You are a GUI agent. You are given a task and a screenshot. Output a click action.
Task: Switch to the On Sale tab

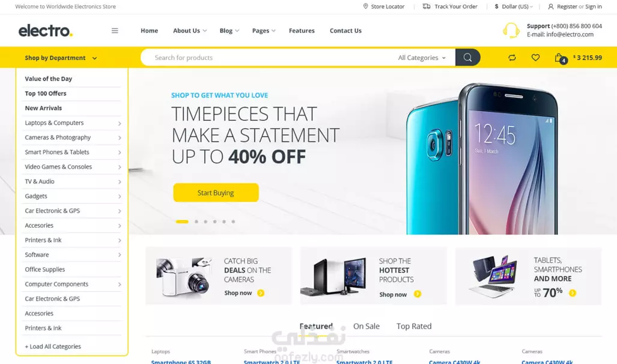tap(366, 326)
